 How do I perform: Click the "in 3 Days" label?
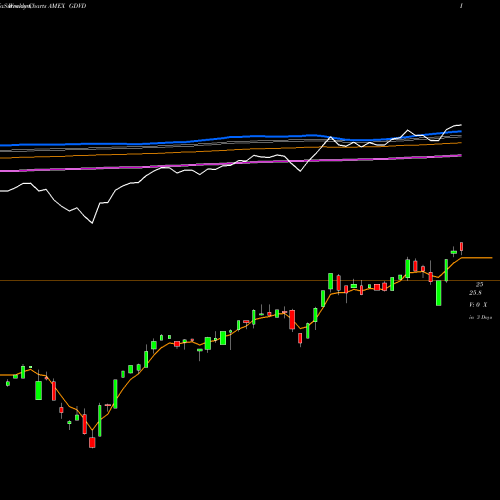click(x=480, y=317)
